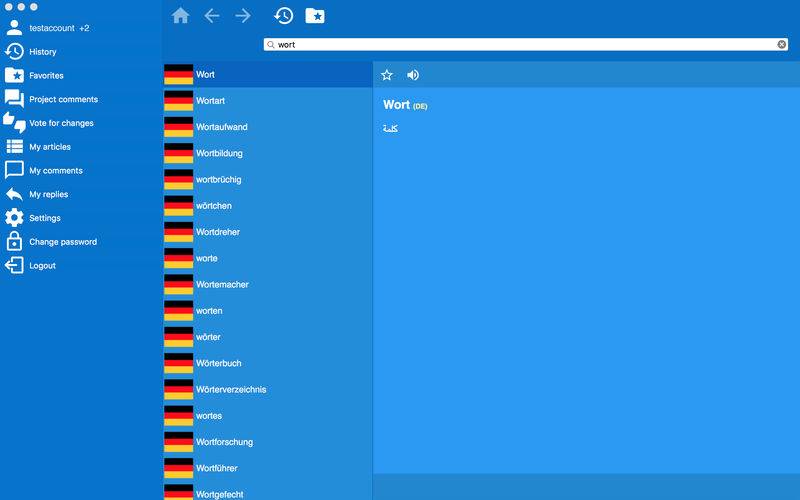Navigate back with the left arrow
Image resolution: width=800 pixels, height=500 pixels.
(x=212, y=16)
